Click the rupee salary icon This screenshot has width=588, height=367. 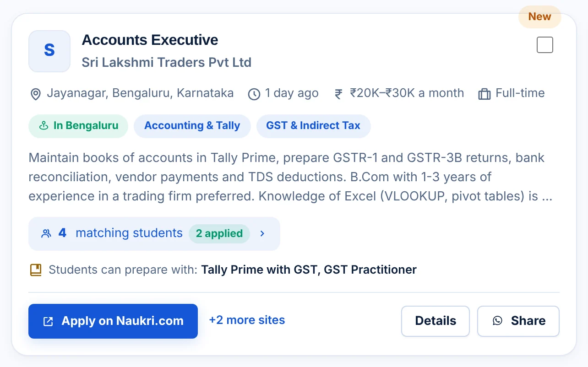click(338, 94)
